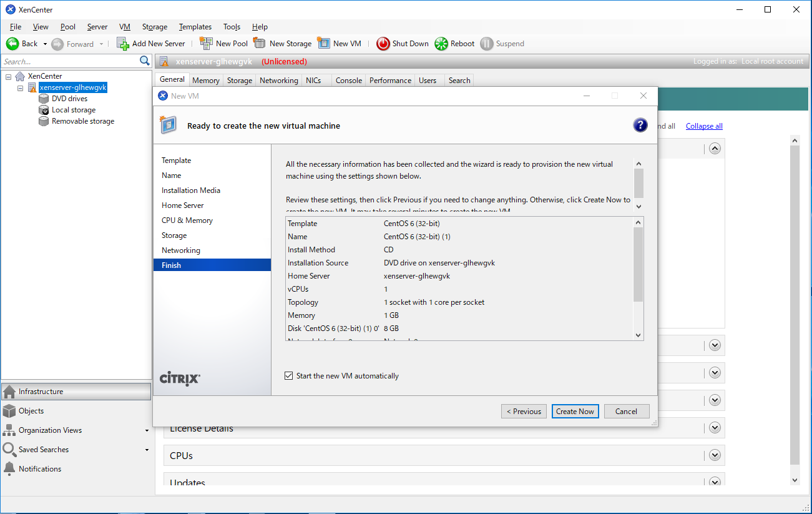Click the Saved Searches magnifier icon
This screenshot has width=812, height=514.
[x=9, y=450]
